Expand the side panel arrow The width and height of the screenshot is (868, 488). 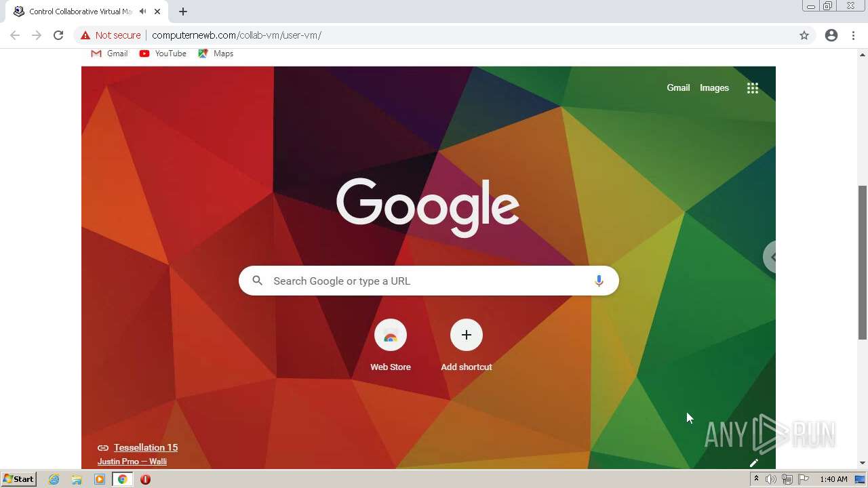[771, 257]
